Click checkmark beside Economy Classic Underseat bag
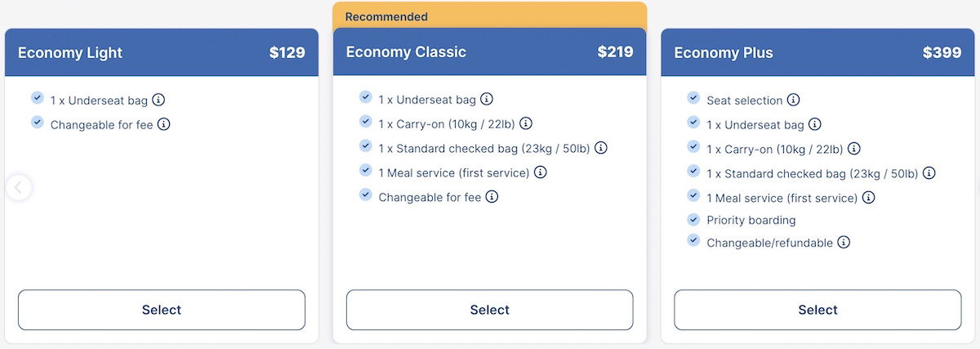 366,97
